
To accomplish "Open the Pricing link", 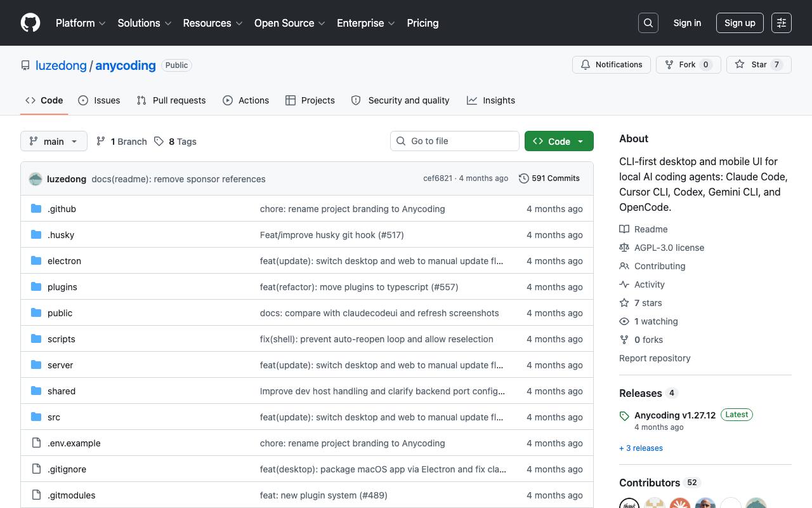I will pyautogui.click(x=422, y=23).
